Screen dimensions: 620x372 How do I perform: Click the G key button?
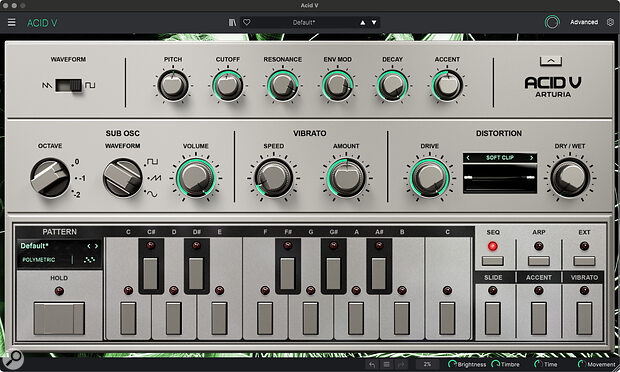pyautogui.click(x=310, y=318)
